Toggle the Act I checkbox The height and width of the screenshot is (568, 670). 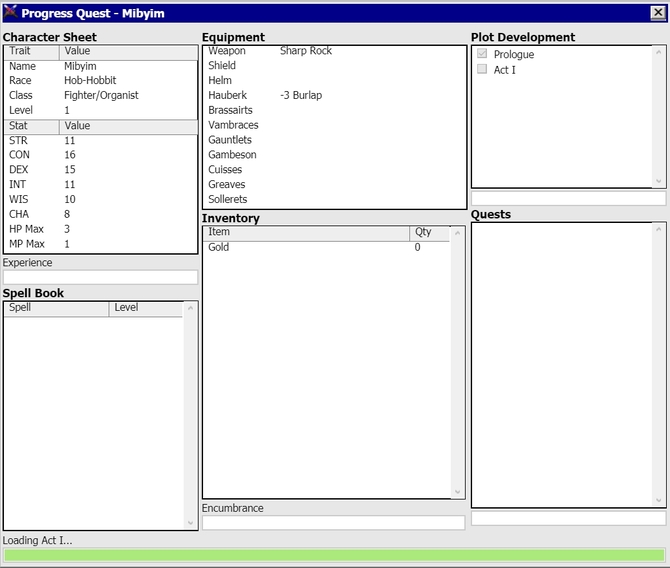[482, 69]
